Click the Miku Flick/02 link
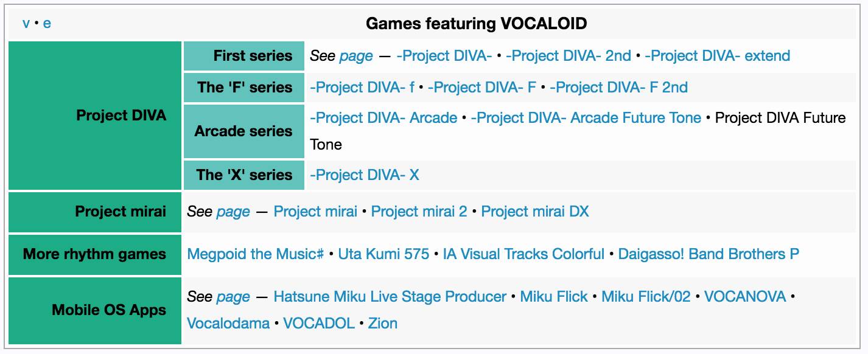868x354 pixels. tap(646, 296)
